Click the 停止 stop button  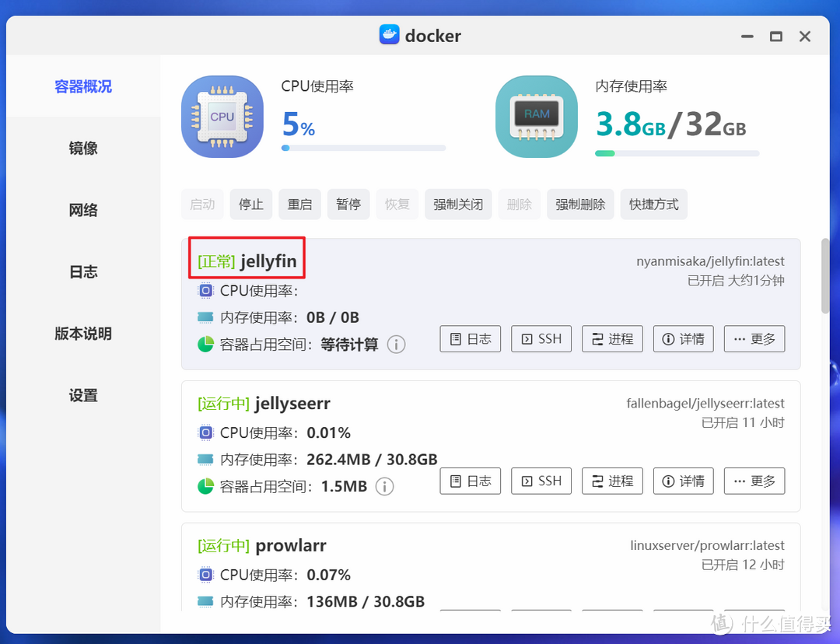point(250,204)
